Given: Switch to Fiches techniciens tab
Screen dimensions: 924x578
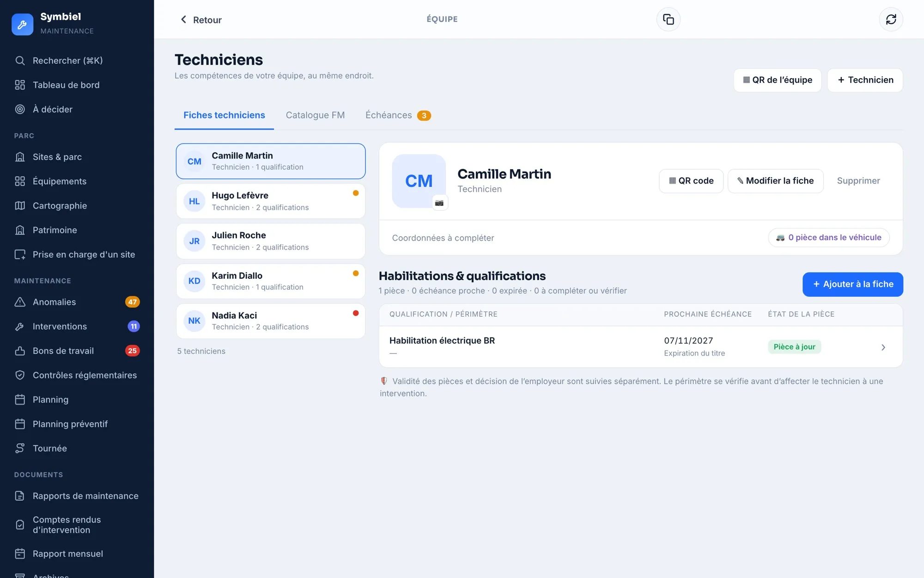Looking at the screenshot, I should (224, 115).
